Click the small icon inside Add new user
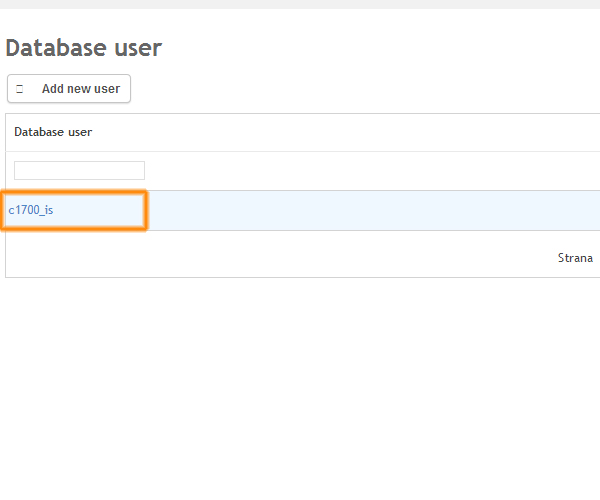Image resolution: width=600 pixels, height=500 pixels. 20,89
